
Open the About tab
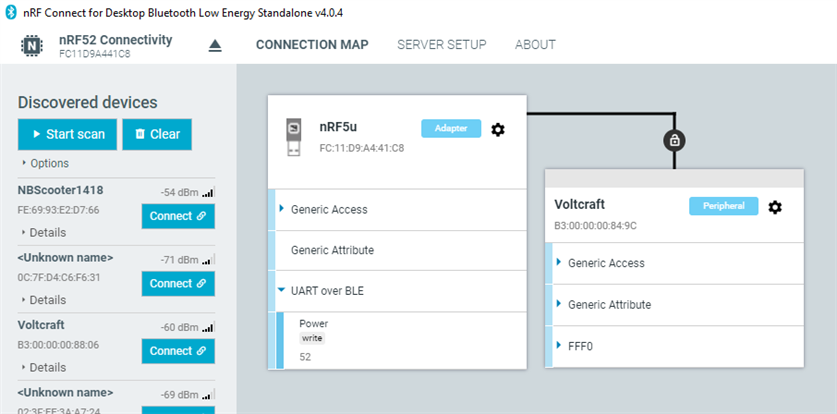(535, 45)
